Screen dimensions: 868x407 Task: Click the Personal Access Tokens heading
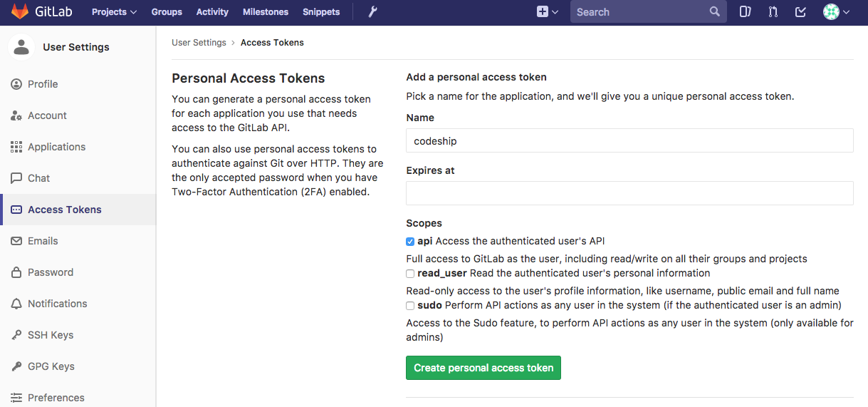coord(249,78)
